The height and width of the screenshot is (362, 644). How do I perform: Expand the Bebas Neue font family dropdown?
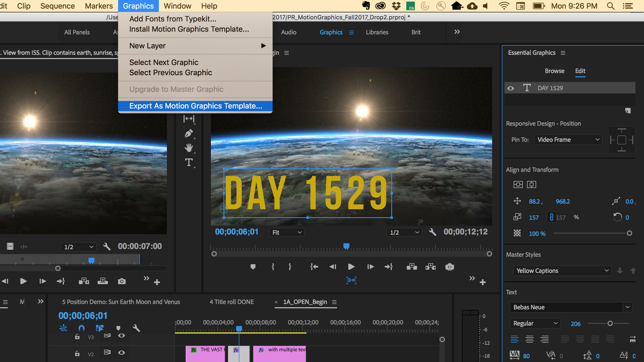click(628, 307)
